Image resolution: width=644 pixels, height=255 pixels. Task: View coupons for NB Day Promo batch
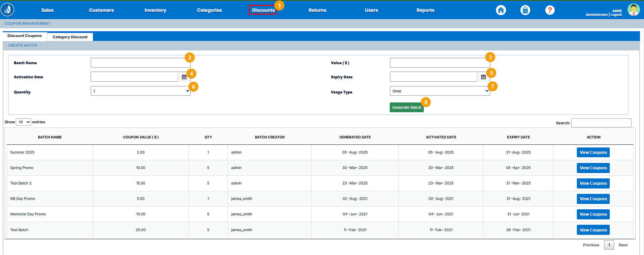coord(593,199)
